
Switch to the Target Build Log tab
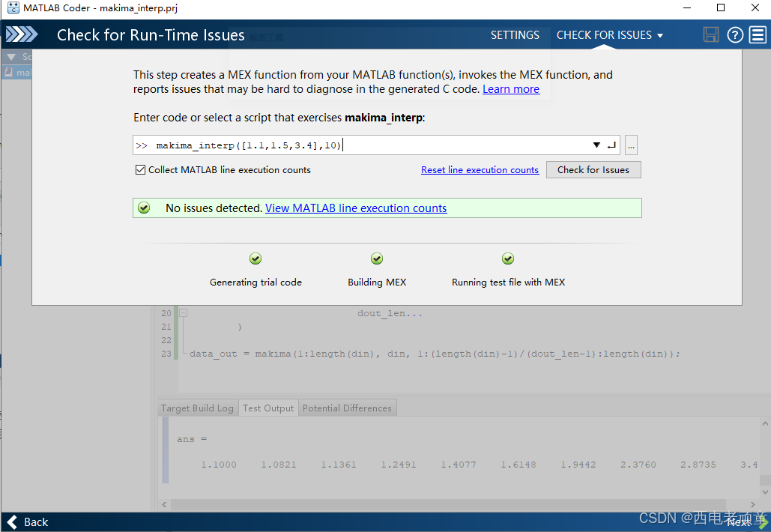point(197,408)
